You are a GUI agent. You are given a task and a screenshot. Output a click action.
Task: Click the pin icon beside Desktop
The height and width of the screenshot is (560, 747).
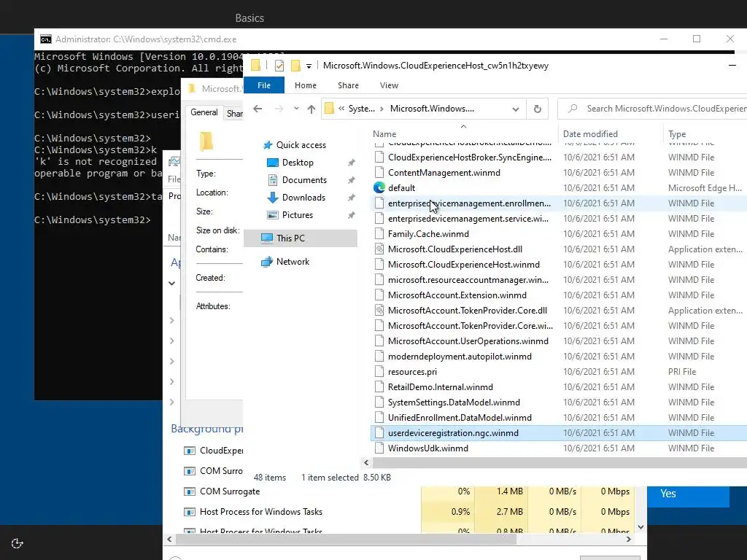pyautogui.click(x=351, y=163)
